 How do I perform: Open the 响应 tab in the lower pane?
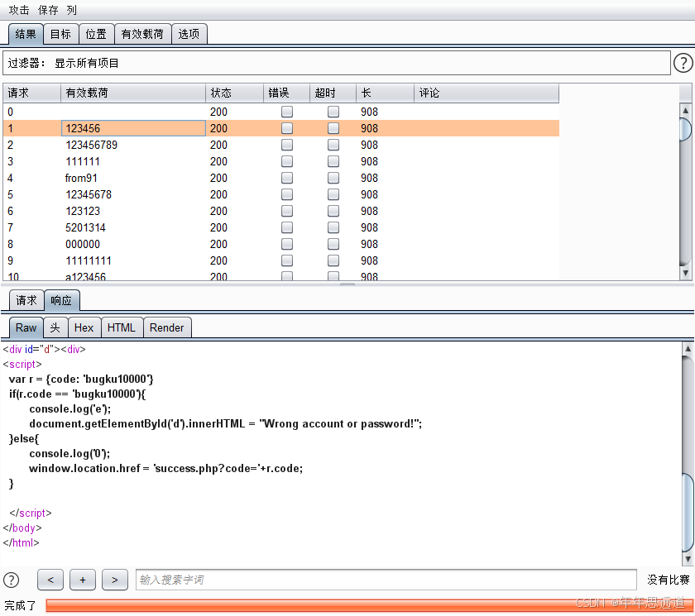[x=61, y=301]
